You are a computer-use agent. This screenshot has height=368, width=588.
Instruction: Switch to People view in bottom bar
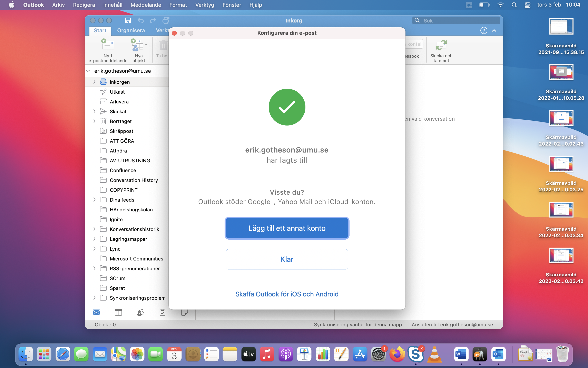pos(140,312)
